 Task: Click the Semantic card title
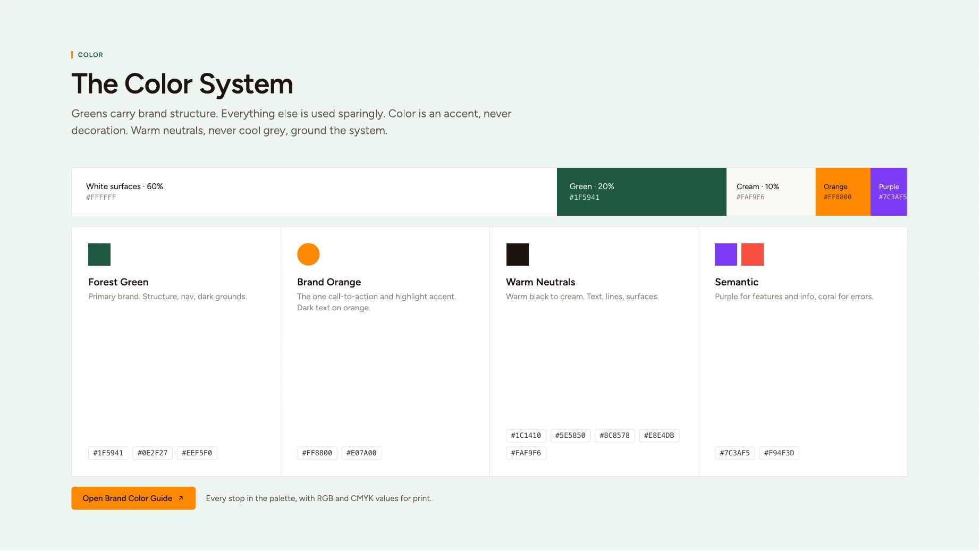click(x=737, y=282)
